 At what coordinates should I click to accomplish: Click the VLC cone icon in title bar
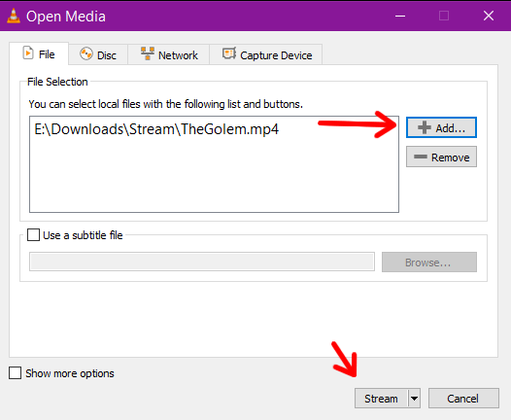pos(14,16)
